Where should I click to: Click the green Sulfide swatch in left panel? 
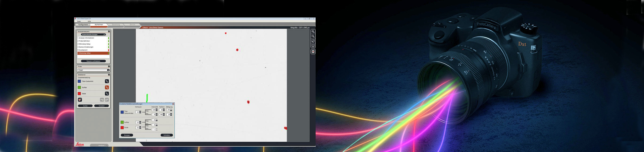pyautogui.click(x=79, y=87)
